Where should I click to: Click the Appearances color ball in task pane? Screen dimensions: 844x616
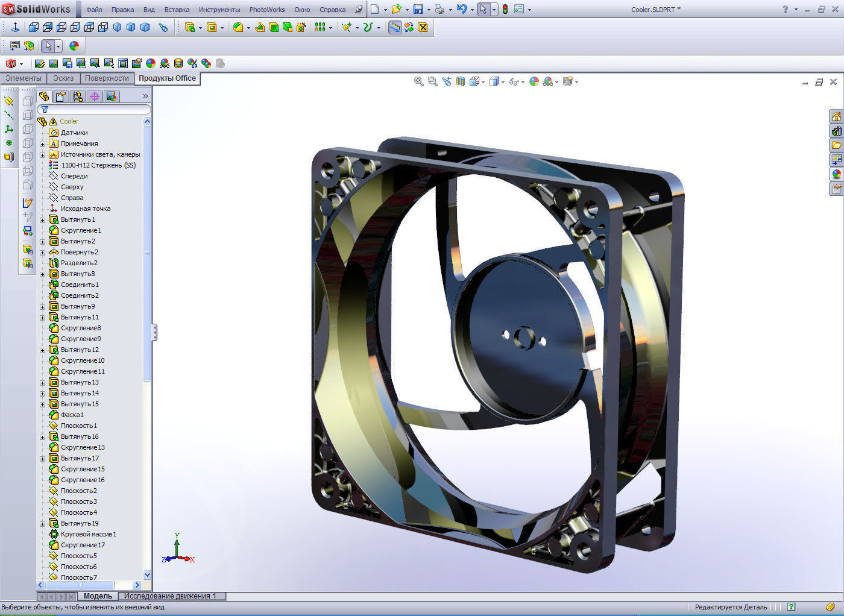pos(836,174)
